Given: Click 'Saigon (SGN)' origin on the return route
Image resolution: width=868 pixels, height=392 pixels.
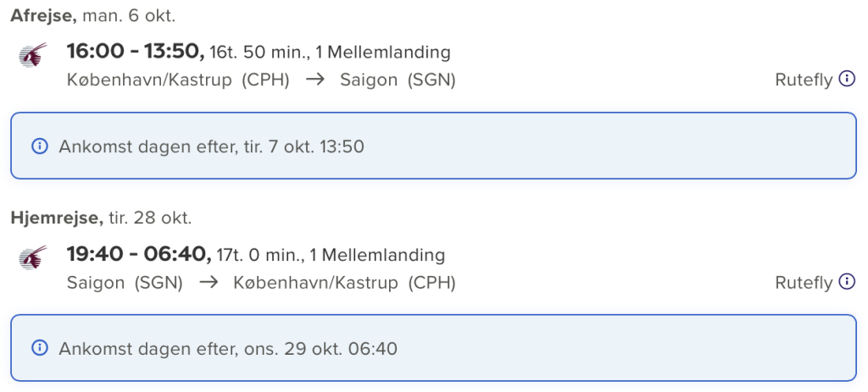Looking at the screenshot, I should coord(125,283).
